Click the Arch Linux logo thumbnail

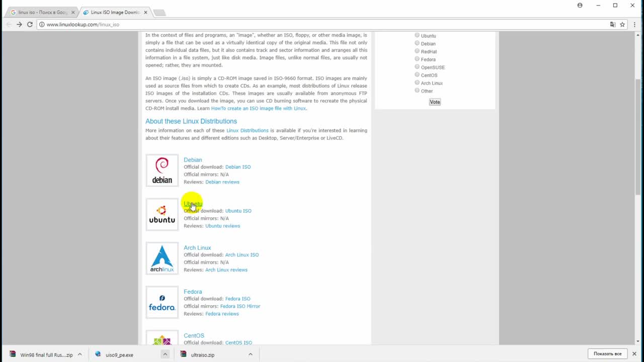coord(162,258)
